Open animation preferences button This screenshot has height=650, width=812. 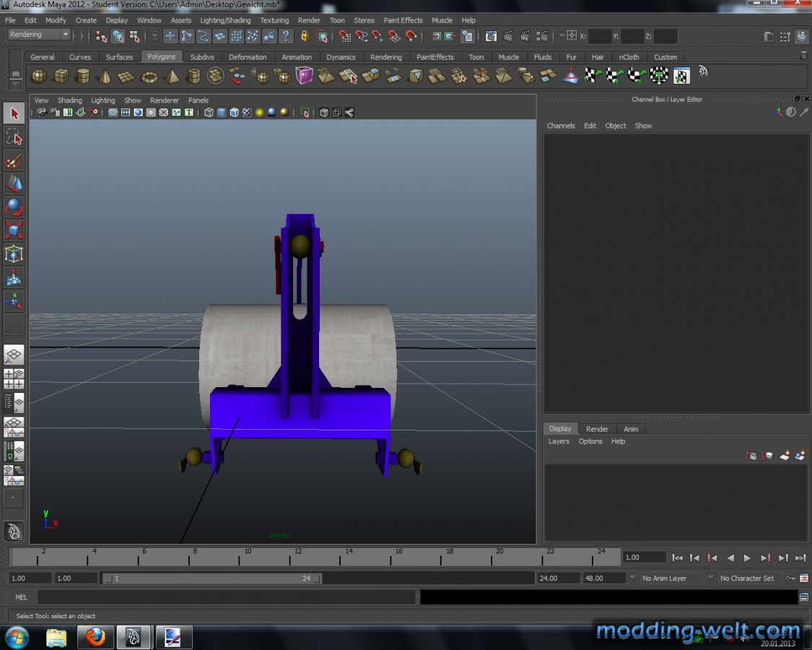[804, 578]
